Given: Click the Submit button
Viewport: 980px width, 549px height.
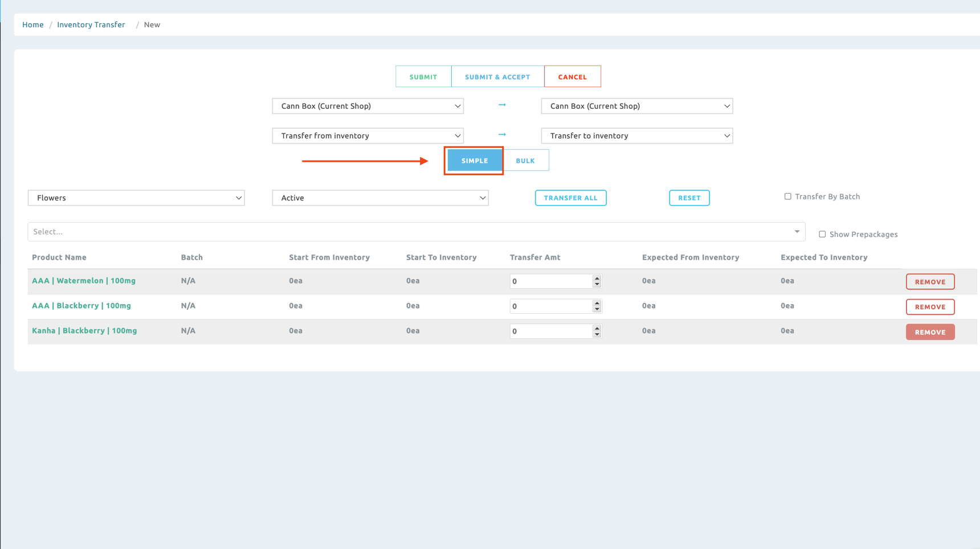Looking at the screenshot, I should click(423, 77).
